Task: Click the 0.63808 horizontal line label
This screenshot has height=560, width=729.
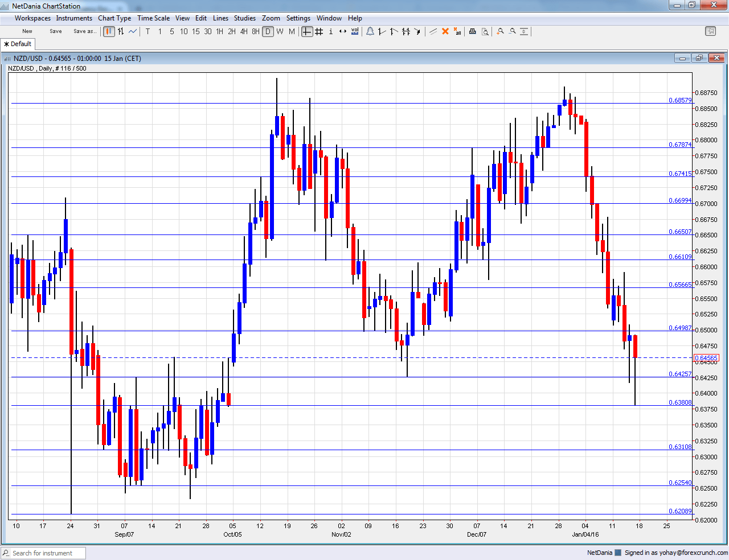Action: click(x=680, y=402)
